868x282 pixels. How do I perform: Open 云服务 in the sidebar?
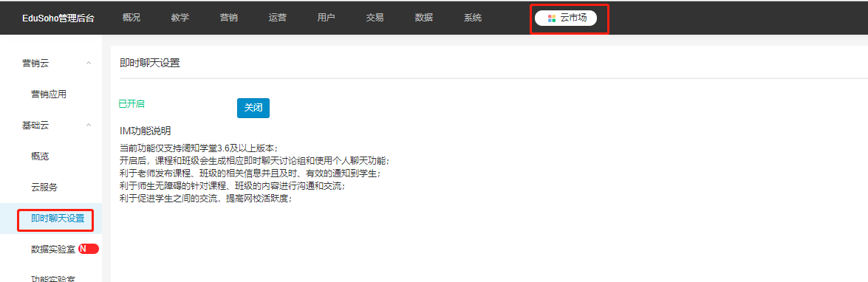pos(44,188)
